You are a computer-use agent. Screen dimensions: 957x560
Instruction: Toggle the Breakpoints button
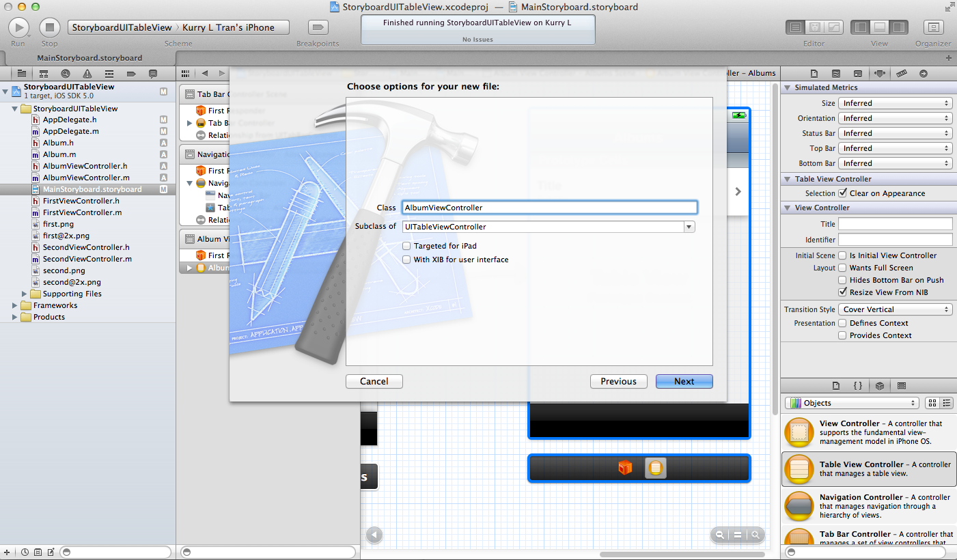(x=318, y=27)
